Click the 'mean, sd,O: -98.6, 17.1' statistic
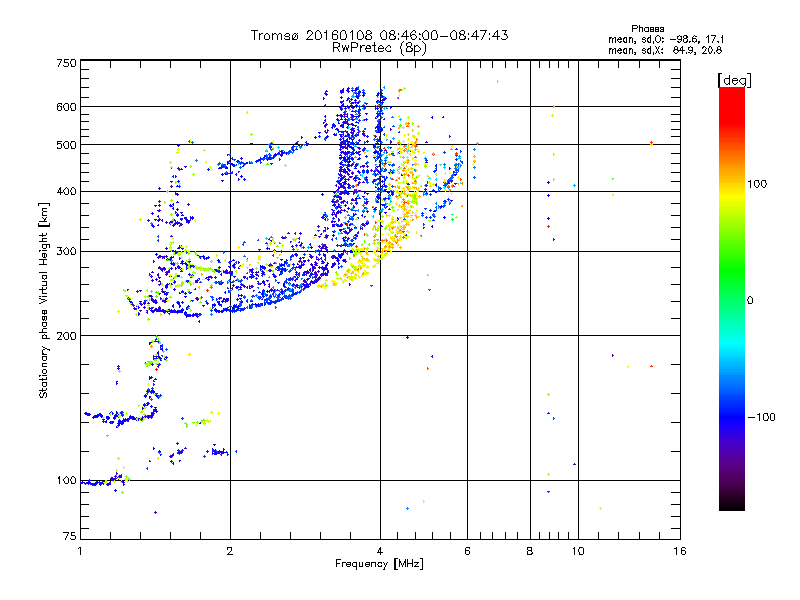Viewport: 800px width, 600px height. coord(665,39)
